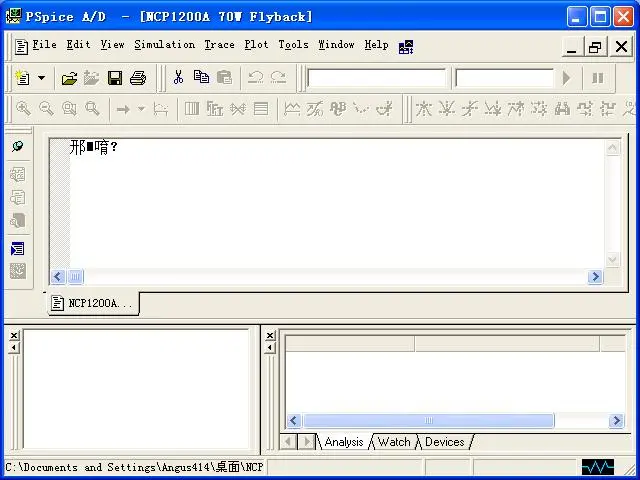Image resolution: width=640 pixels, height=480 pixels.
Task: Click the Add Trace icon
Action: pos(292,109)
